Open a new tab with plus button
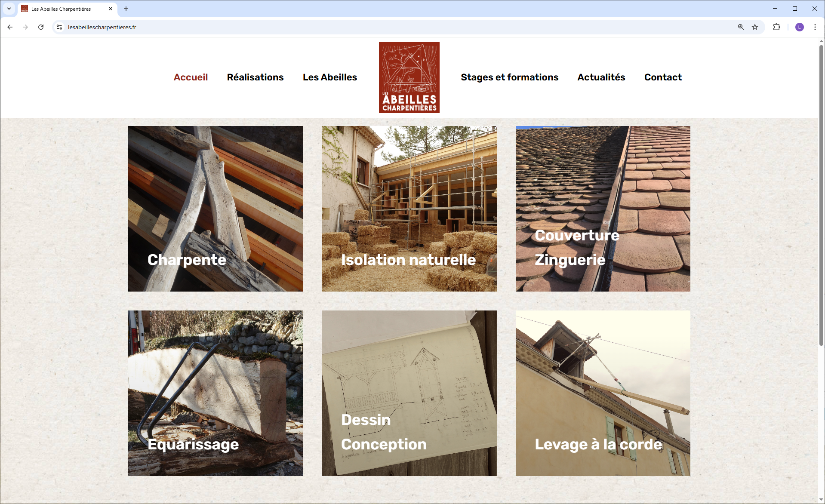The image size is (825, 504). 126,9
